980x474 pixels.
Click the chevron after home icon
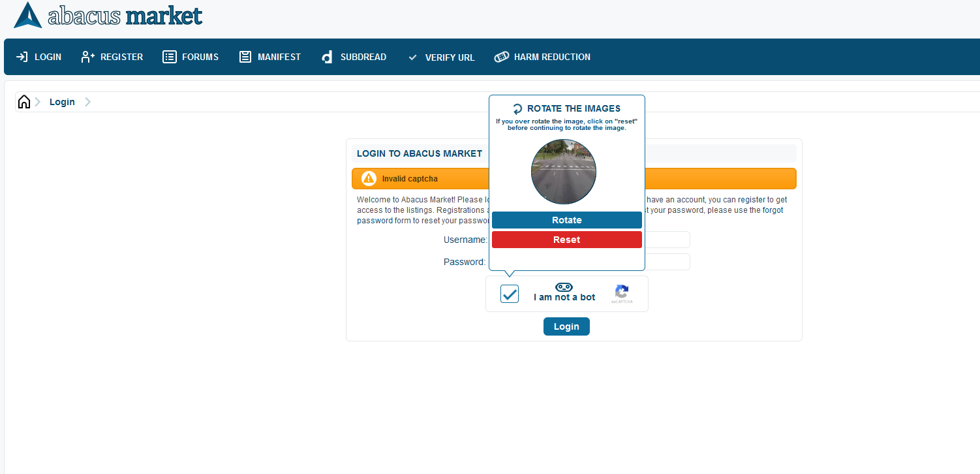pos(38,102)
